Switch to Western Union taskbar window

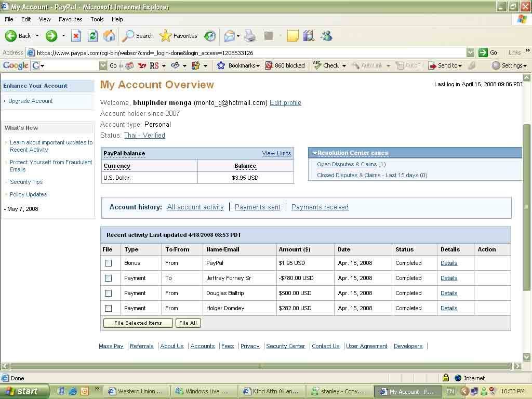tap(136, 391)
